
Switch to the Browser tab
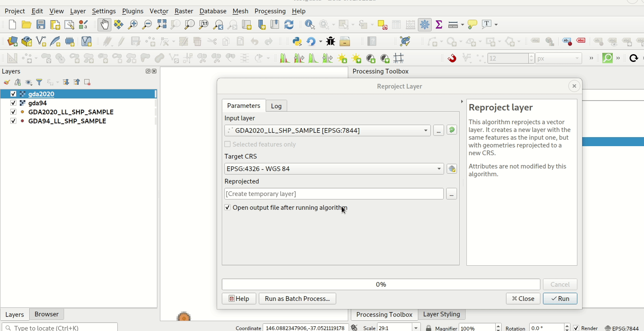(46, 314)
